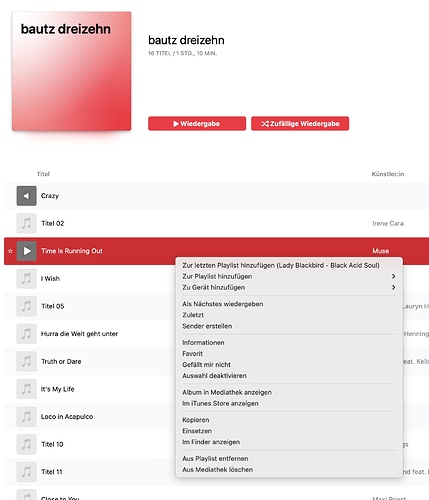Click the Zufällige Wiedergabe shuffle button
The width and height of the screenshot is (429, 500).
pos(300,124)
